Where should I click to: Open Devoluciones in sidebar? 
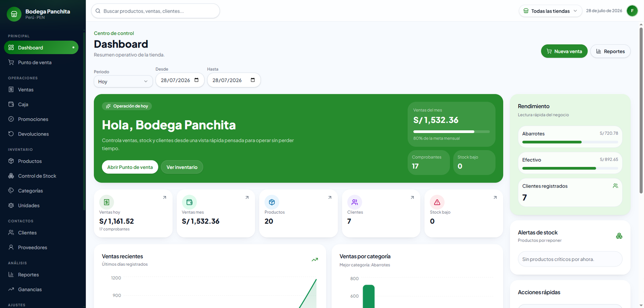coord(41,134)
